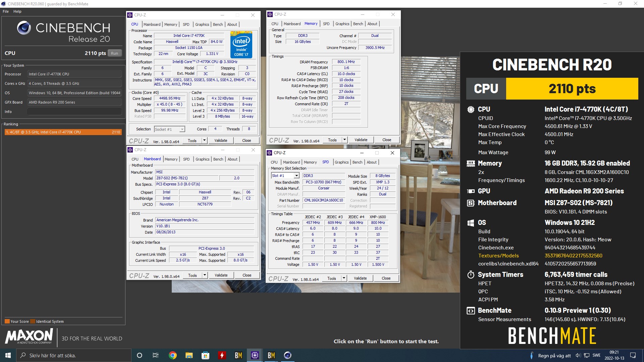
Task: Click Close button in bottom-left CPU-Z window
Action: (x=247, y=275)
